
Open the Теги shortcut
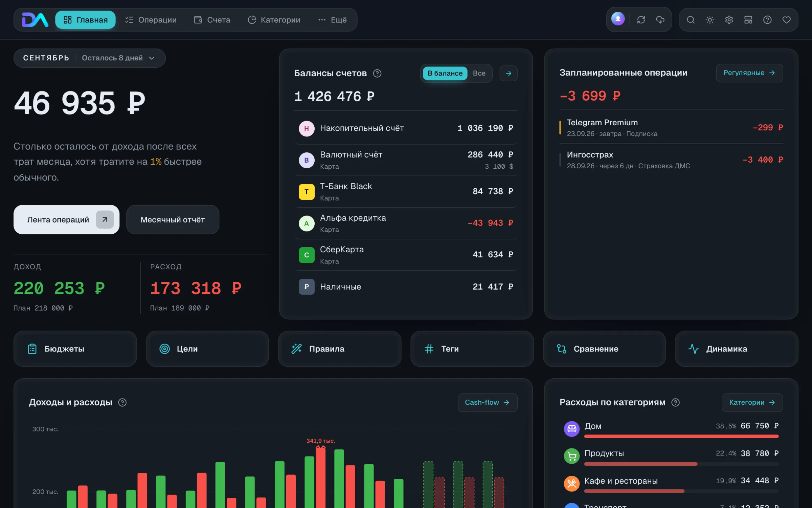point(472,349)
